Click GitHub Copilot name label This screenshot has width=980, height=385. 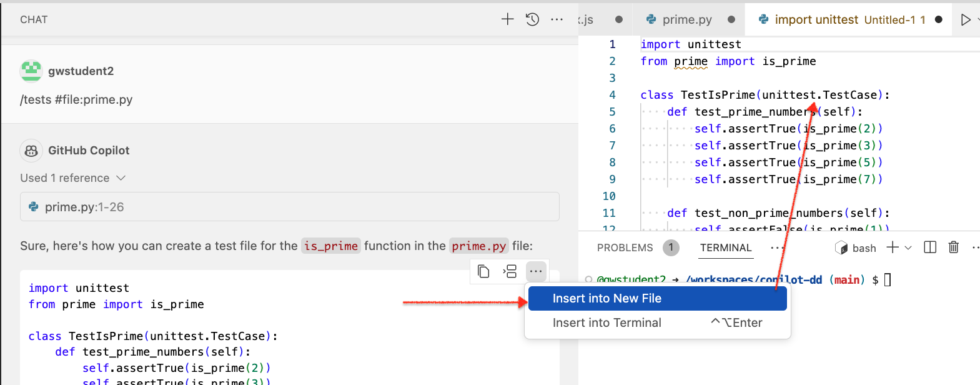point(89,151)
